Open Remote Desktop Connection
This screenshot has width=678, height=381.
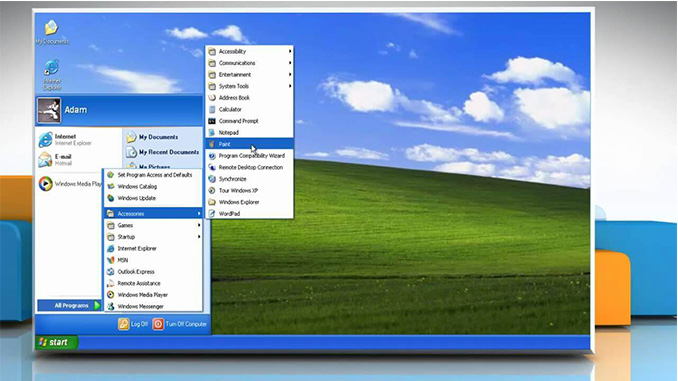point(249,167)
